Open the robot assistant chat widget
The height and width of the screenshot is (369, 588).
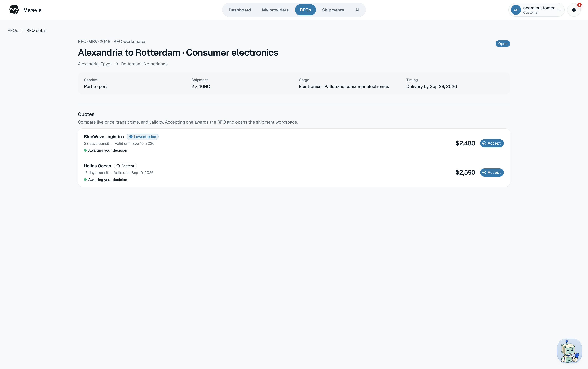570,351
